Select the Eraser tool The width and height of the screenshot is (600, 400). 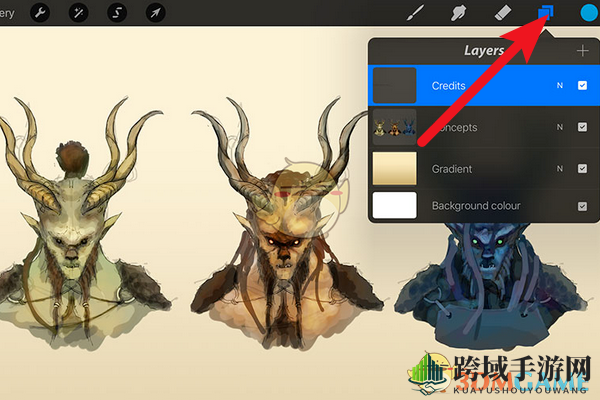tap(502, 13)
